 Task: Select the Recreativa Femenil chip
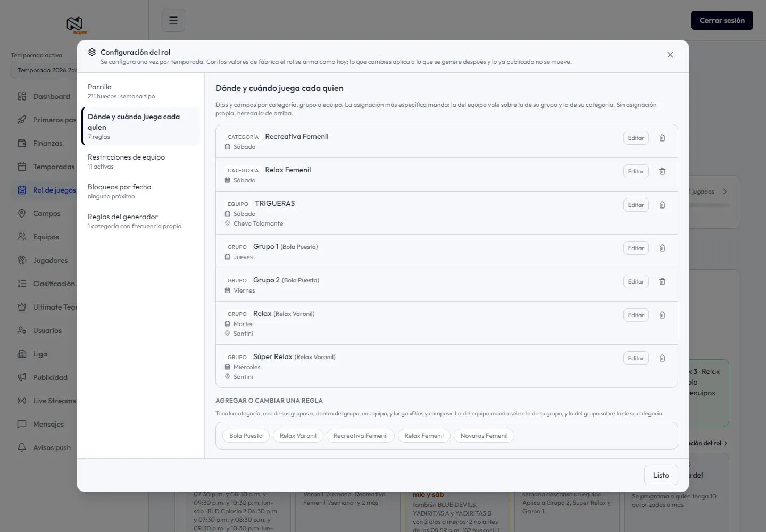(360, 436)
